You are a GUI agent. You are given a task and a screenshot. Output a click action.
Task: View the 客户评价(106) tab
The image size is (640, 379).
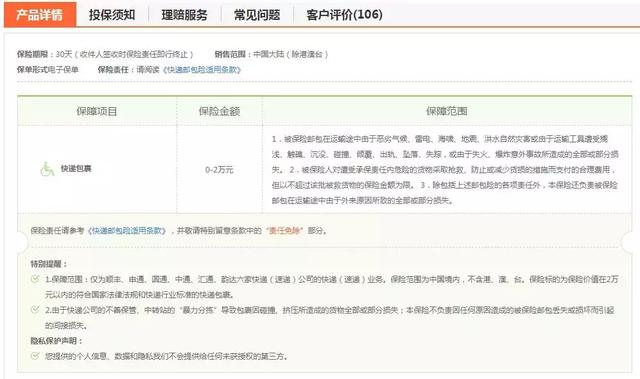tap(344, 15)
